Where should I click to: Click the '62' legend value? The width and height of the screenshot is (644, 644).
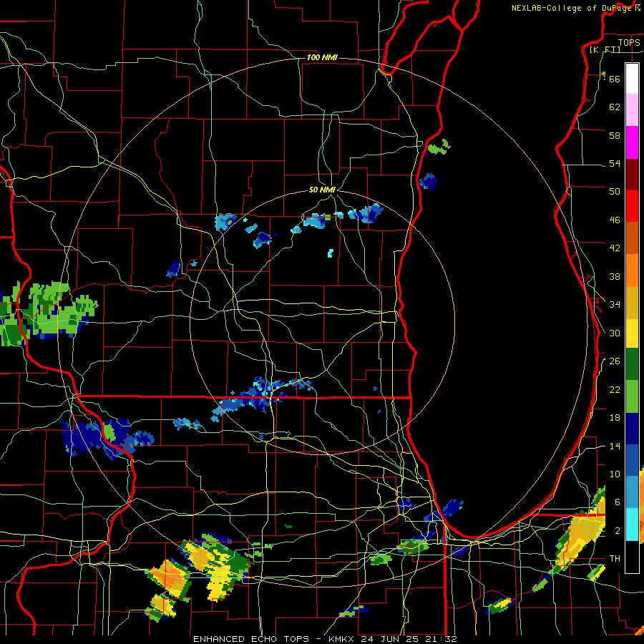615,107
